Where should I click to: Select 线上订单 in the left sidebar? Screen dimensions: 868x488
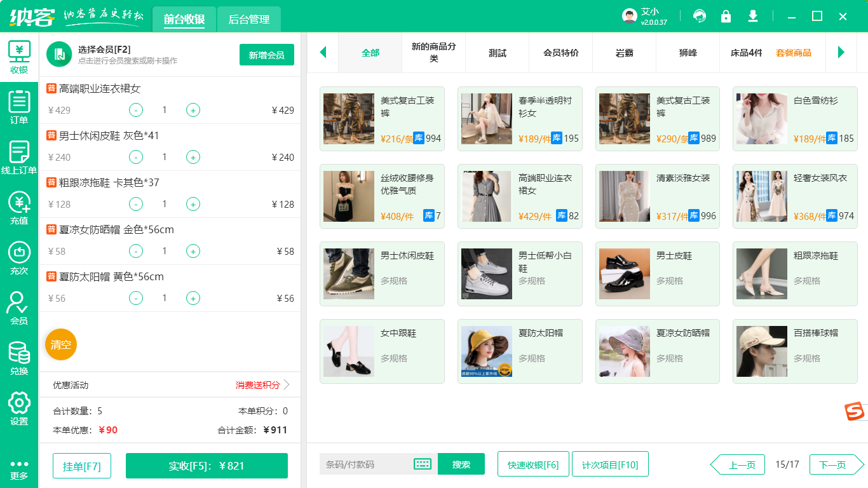pyautogui.click(x=19, y=156)
